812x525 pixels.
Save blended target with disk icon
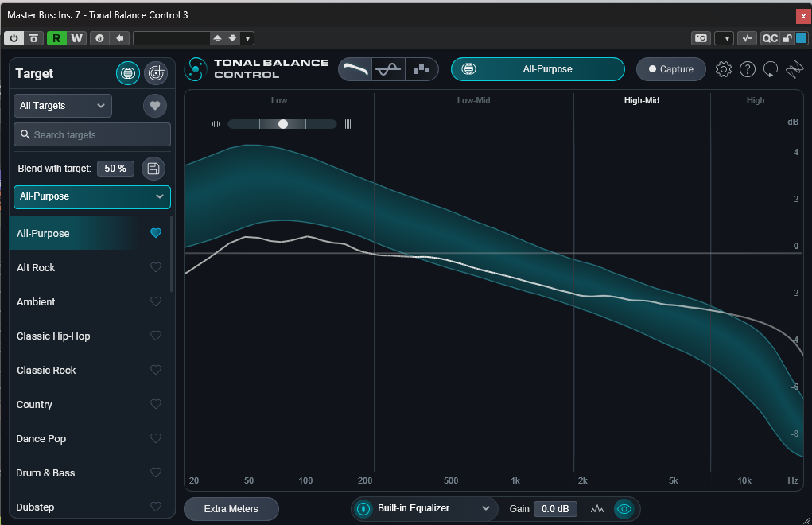[x=153, y=169]
